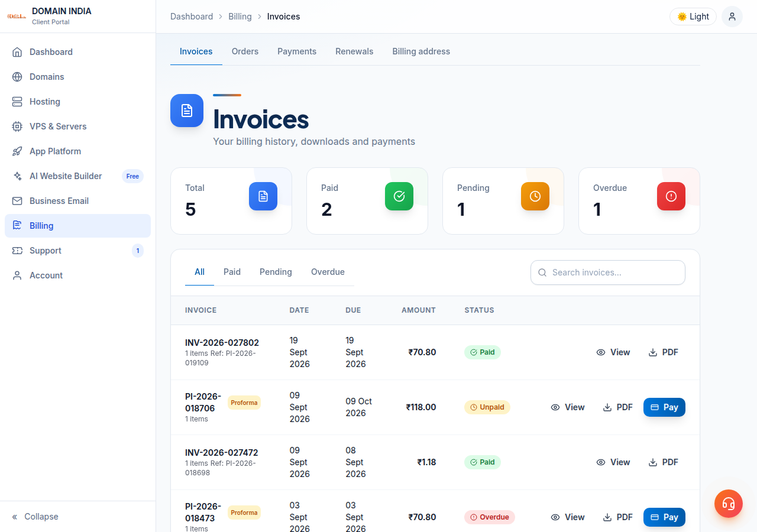
Task: Click the Proforma tag on PI-2026-018473
Action: click(244, 513)
